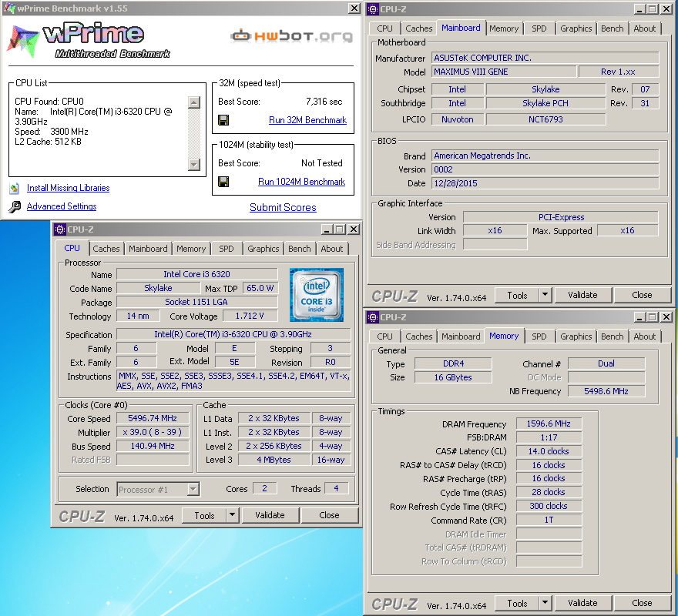Click Close button in CPU tab window
The height and width of the screenshot is (616, 678).
[x=329, y=515]
